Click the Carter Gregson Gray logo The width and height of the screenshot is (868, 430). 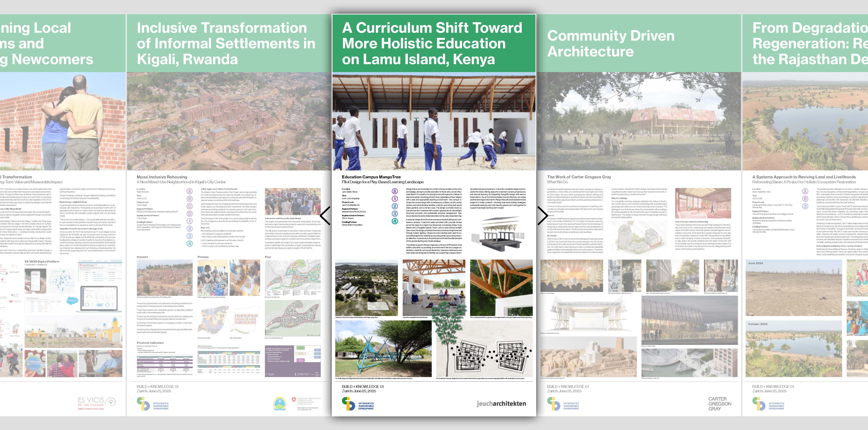click(719, 404)
